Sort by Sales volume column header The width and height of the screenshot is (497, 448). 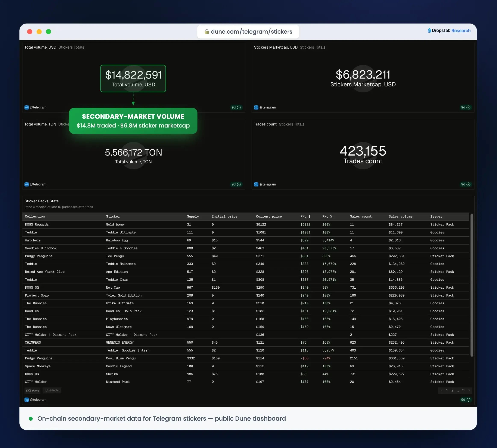tap(401, 216)
